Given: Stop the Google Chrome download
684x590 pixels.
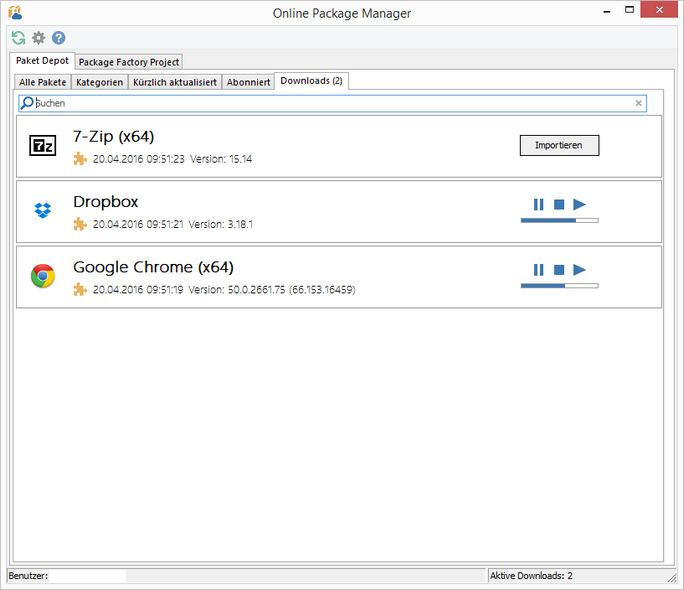Looking at the screenshot, I should pos(559,270).
